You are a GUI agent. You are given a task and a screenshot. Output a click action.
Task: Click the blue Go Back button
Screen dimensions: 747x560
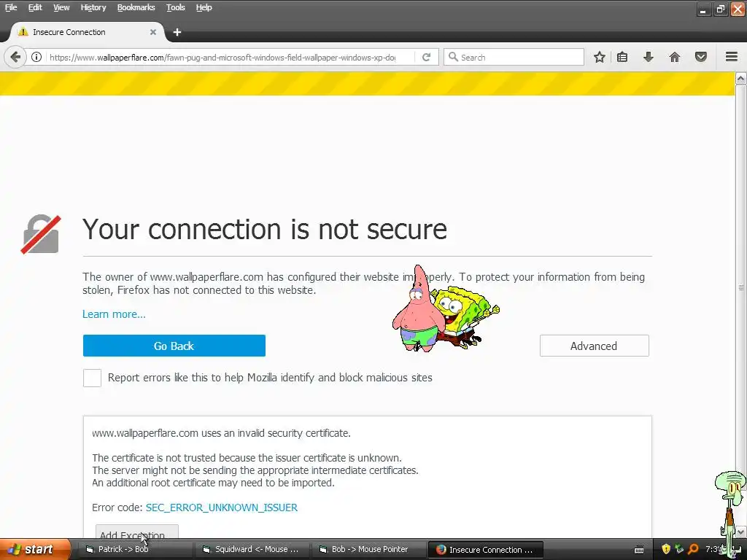174,346
